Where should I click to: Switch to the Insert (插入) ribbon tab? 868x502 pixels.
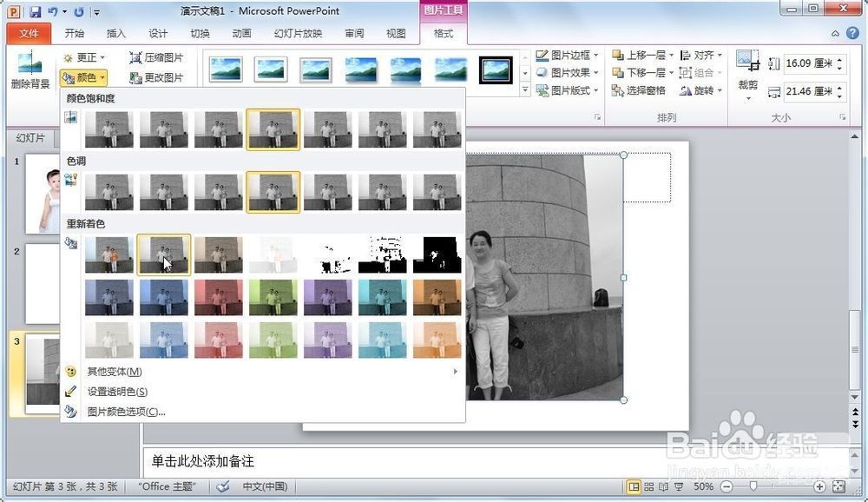click(115, 34)
